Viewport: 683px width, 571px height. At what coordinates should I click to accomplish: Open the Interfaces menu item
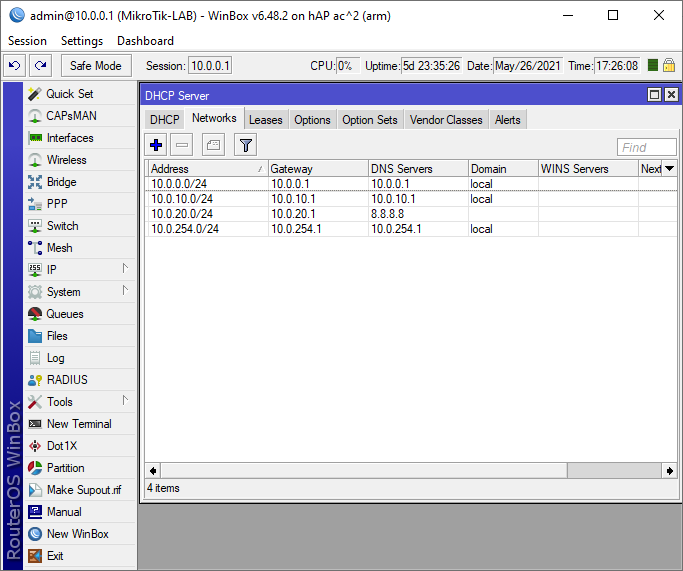point(80,138)
